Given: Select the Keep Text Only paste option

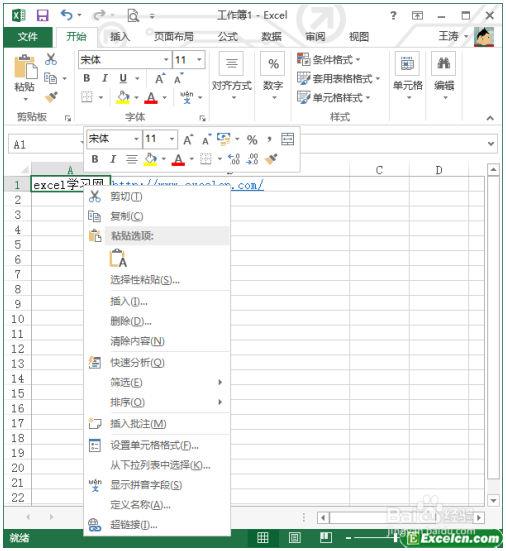Looking at the screenshot, I should click(118, 258).
